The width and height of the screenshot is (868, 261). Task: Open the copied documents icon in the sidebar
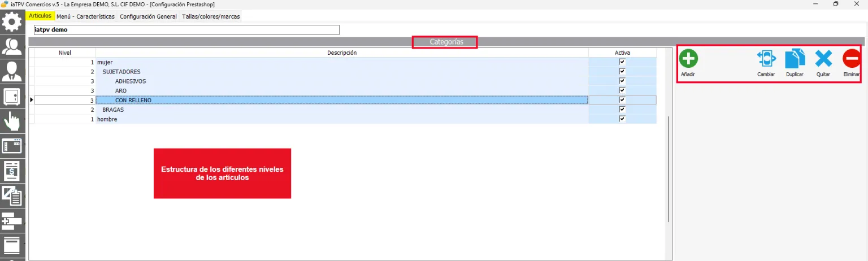[12, 196]
